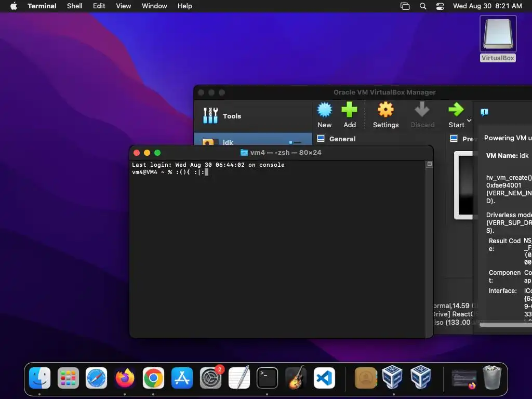This screenshot has width=532, height=399.
Task: Click Add in VirtualBox Manager toolbar
Action: 350,115
